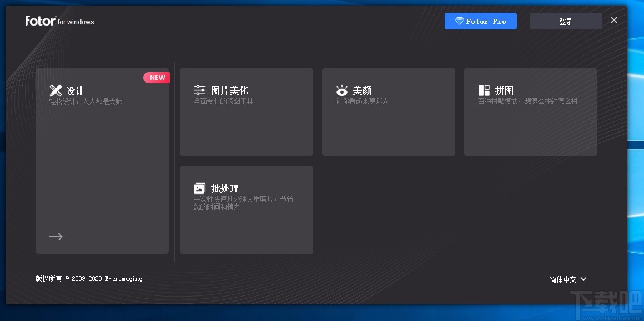Open the 批处理 batch processing card
This screenshot has width=644, height=321.
point(246,210)
